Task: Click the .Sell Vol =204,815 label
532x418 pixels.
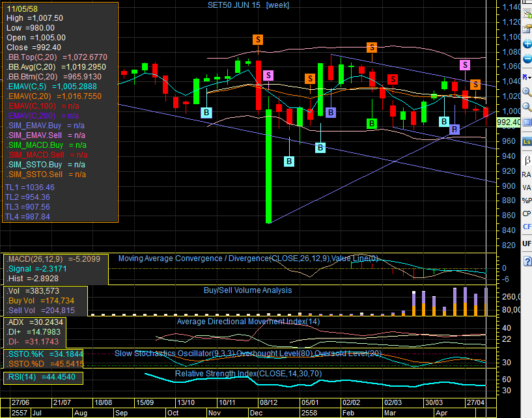Action: tap(41, 311)
